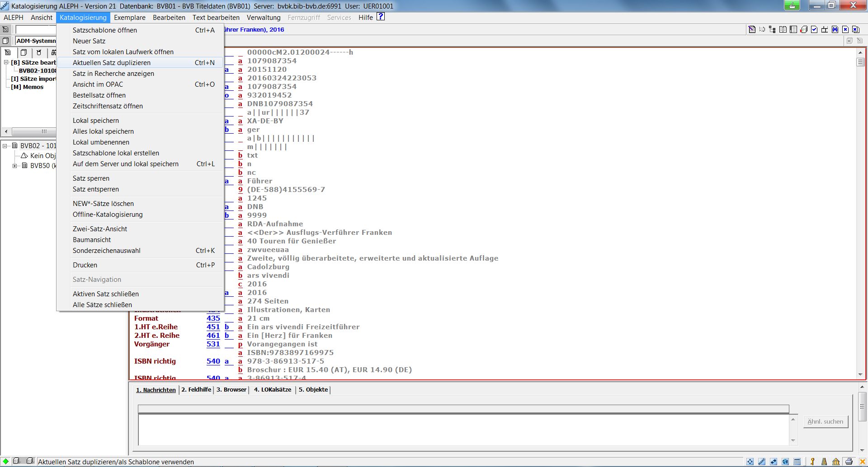Click field number link 451
868x467 pixels.
pos(213,327)
